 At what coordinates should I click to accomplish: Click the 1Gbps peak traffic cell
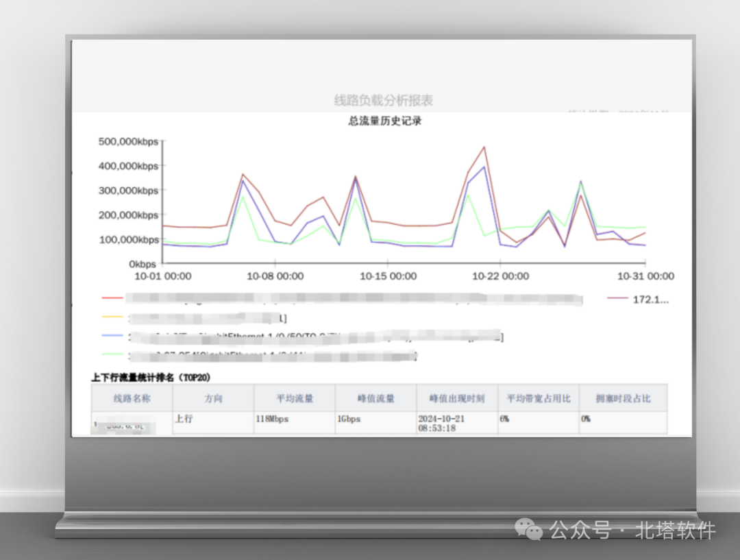click(375, 423)
